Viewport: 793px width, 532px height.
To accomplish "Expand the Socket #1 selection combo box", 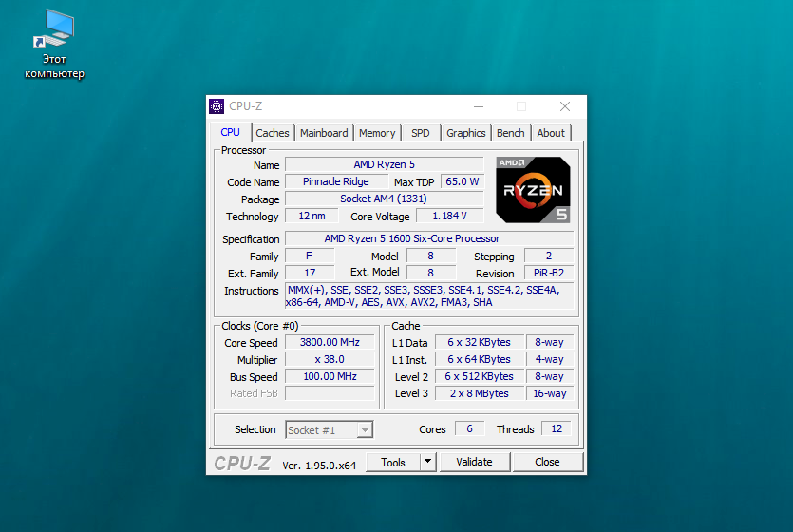I will (364, 430).
